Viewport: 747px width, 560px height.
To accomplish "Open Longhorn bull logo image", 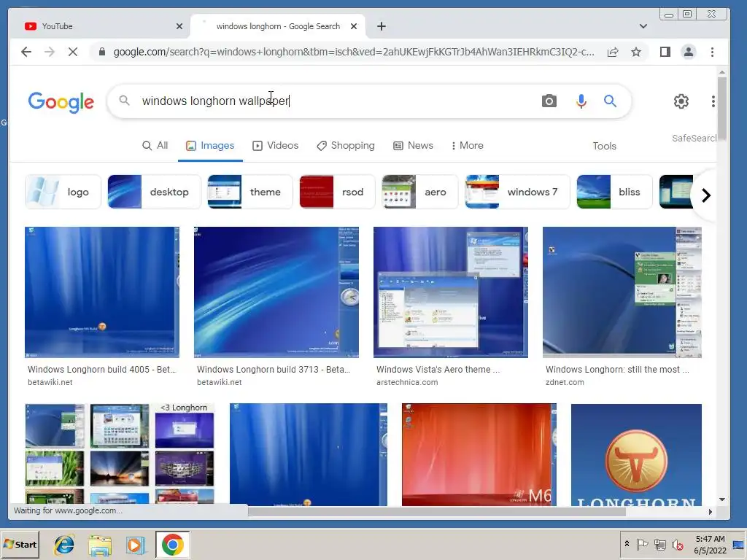I will [636, 454].
